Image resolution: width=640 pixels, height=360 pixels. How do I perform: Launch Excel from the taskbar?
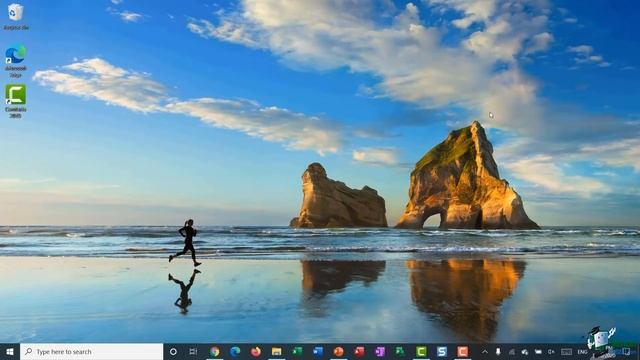tap(297, 351)
